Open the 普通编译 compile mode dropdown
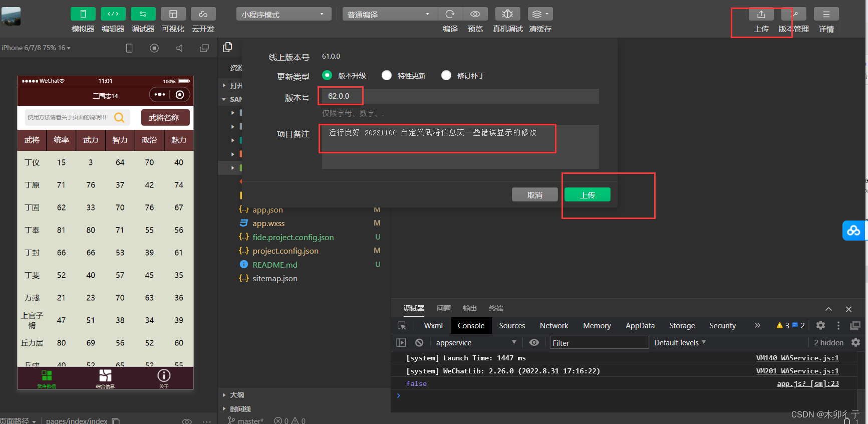The width and height of the screenshot is (868, 424). pos(390,14)
